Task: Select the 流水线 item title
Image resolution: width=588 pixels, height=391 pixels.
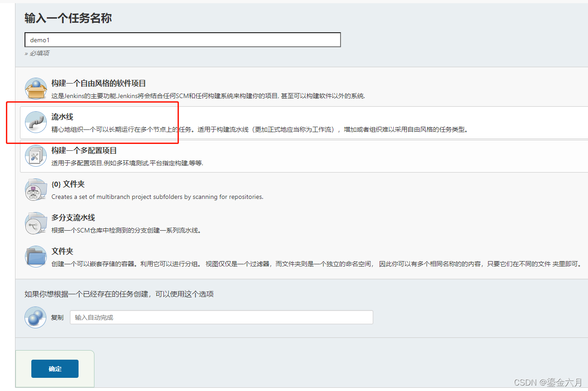Action: pos(62,117)
